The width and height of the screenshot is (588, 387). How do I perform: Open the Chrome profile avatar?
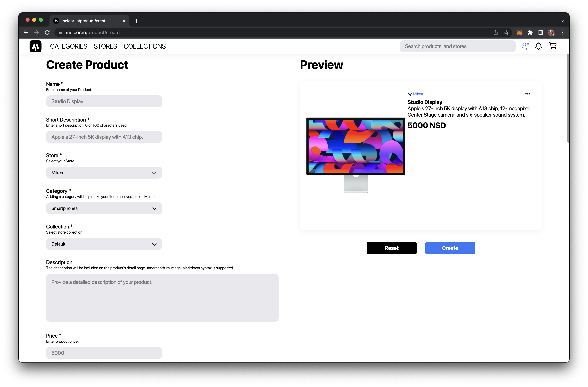click(551, 32)
